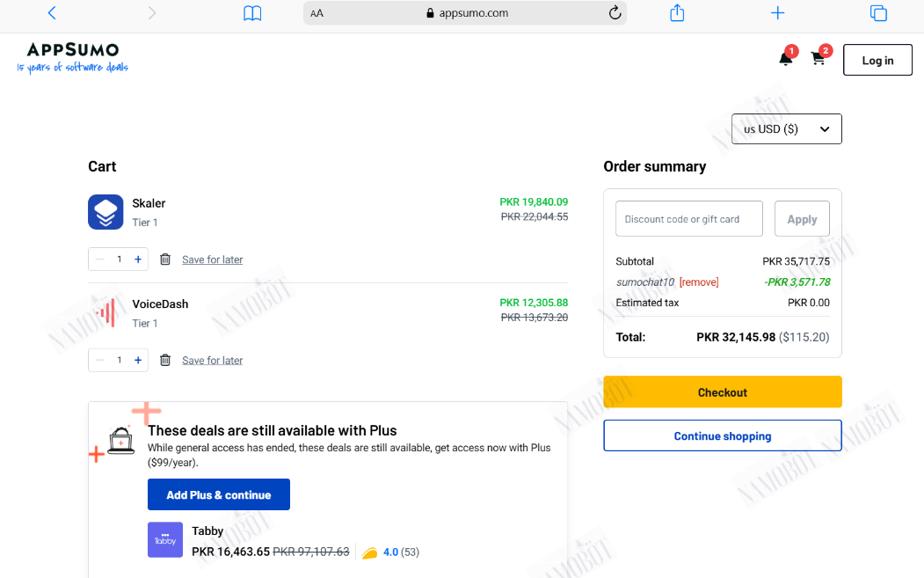The image size is (924, 578).
Task: Click Continue shopping
Action: pos(723,435)
